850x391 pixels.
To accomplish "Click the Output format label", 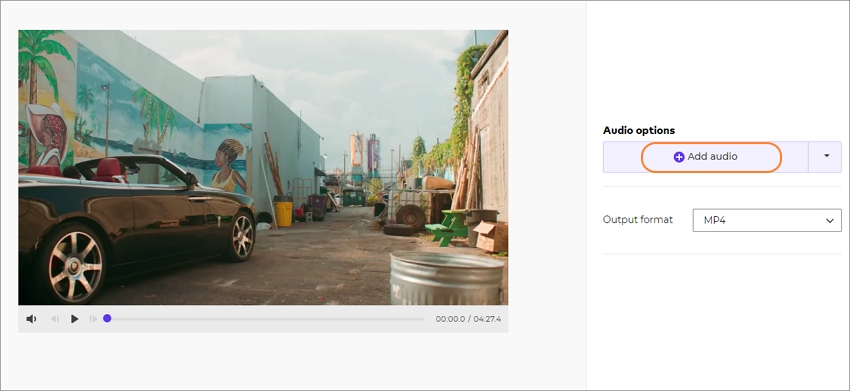I will pyautogui.click(x=638, y=220).
